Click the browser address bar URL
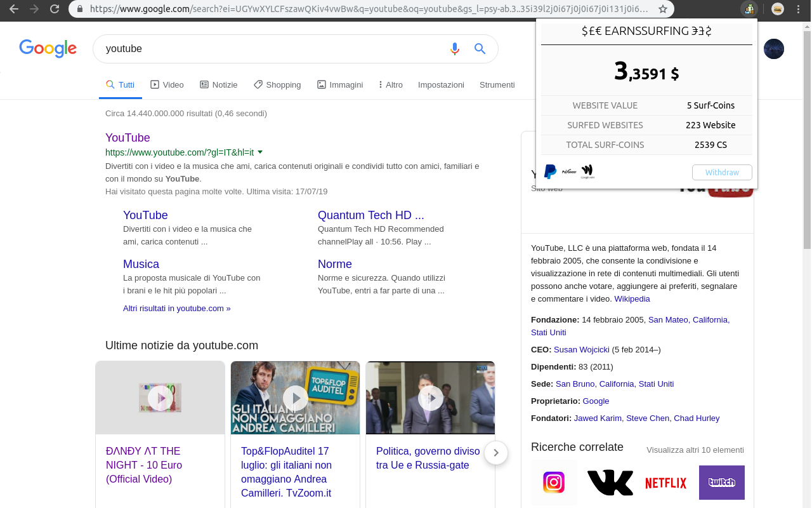The image size is (812, 508). (x=369, y=9)
